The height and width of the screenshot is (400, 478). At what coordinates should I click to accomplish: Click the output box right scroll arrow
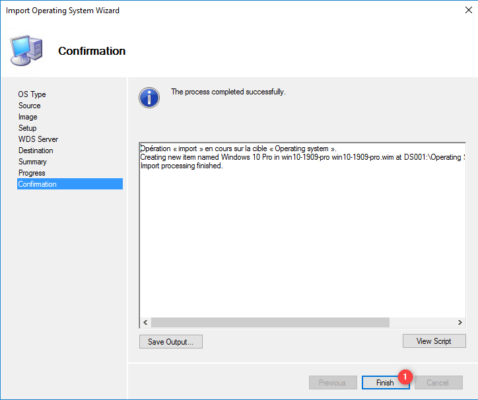pyautogui.click(x=460, y=322)
